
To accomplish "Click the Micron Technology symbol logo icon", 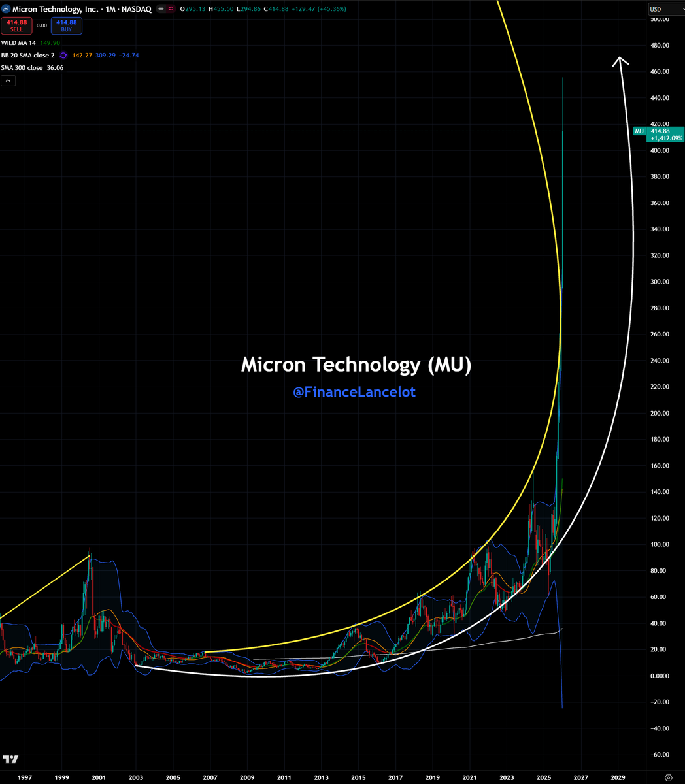I will coord(6,9).
